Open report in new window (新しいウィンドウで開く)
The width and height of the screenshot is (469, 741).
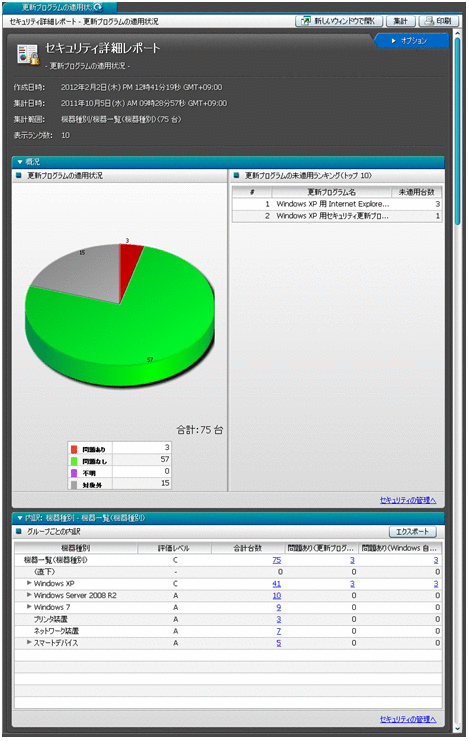(339, 21)
